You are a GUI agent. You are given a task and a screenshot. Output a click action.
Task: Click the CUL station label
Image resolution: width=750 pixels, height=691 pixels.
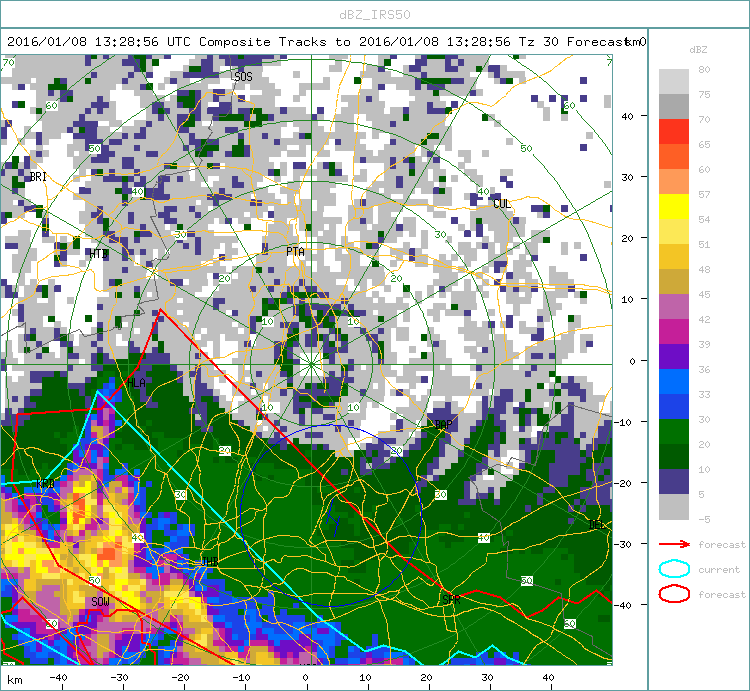pyautogui.click(x=501, y=204)
